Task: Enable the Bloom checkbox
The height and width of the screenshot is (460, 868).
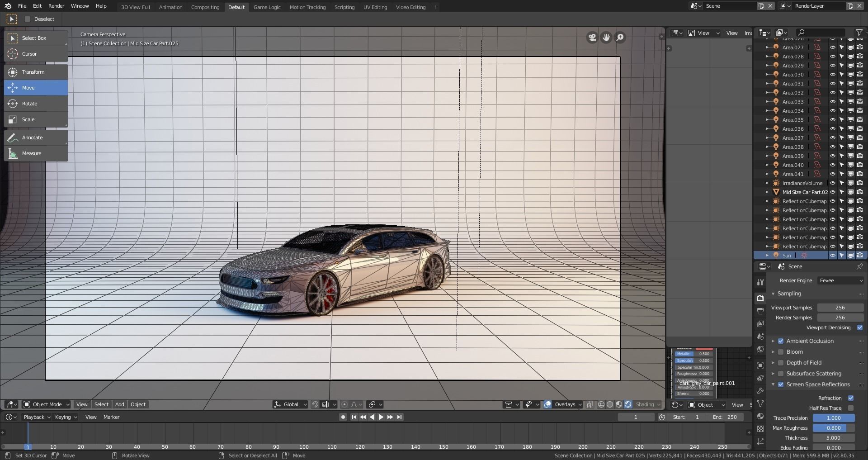Action: pyautogui.click(x=781, y=352)
